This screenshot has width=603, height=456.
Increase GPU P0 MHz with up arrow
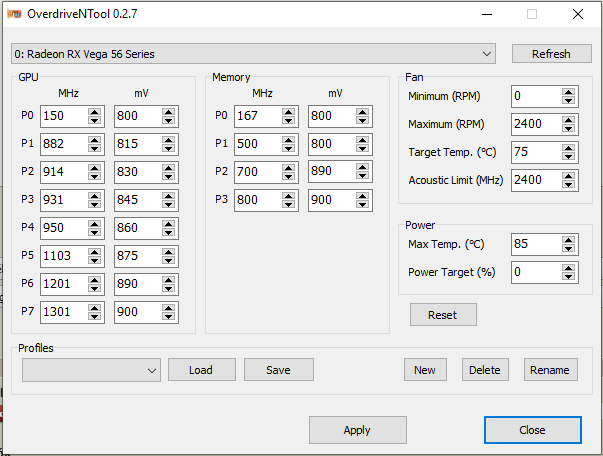(x=94, y=112)
